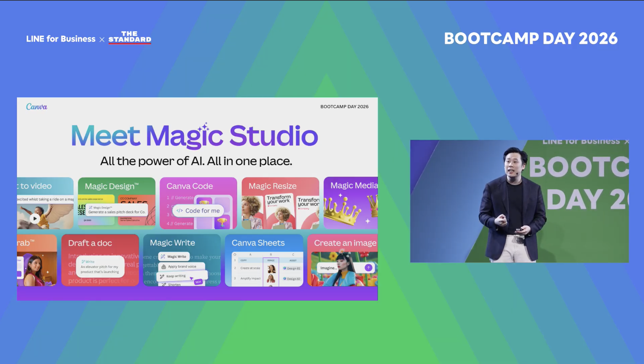Choose Apply brand voice menu option
The width and height of the screenshot is (644, 364).
(x=182, y=266)
